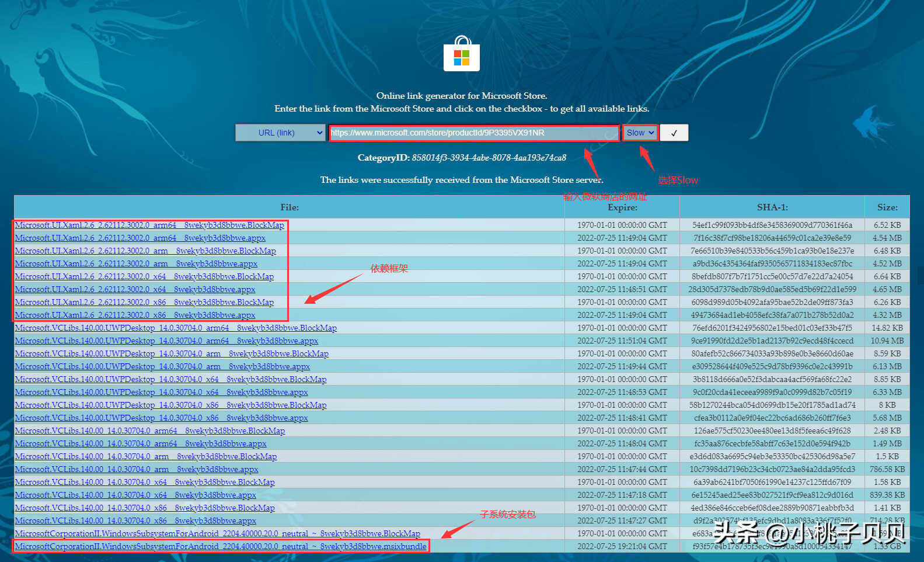Viewport: 924px width, 562px height.
Task: Download VCLibs.140.00.UWPDesktop x86 appx link
Action: [x=161, y=418]
